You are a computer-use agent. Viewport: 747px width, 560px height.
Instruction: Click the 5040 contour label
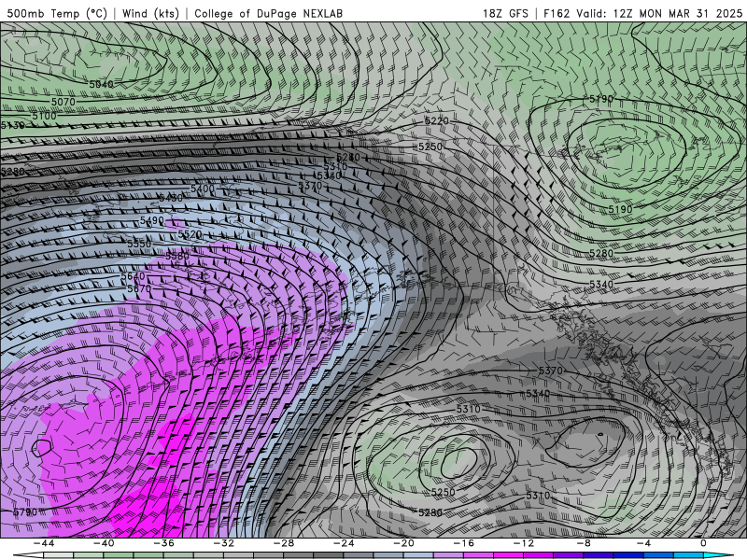102,84
